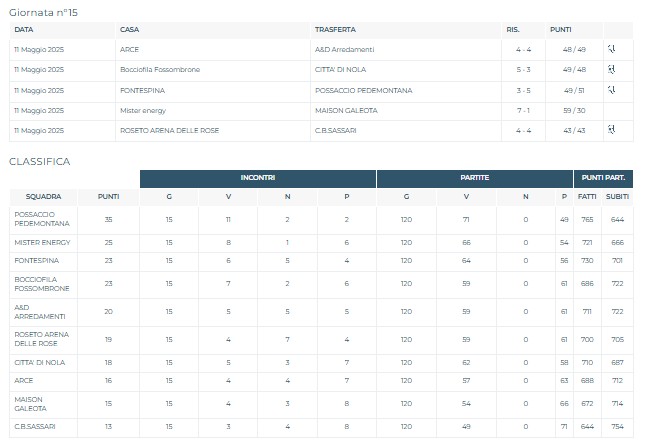Select away team C.B.SASSARI in match list
Image resolution: width=652 pixels, height=441 pixels.
(336, 131)
